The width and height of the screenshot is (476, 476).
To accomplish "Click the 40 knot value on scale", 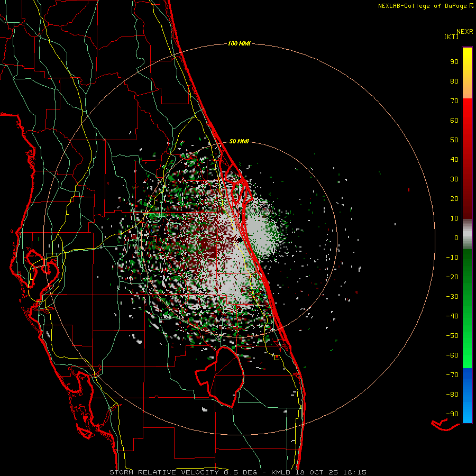I will click(x=454, y=159).
